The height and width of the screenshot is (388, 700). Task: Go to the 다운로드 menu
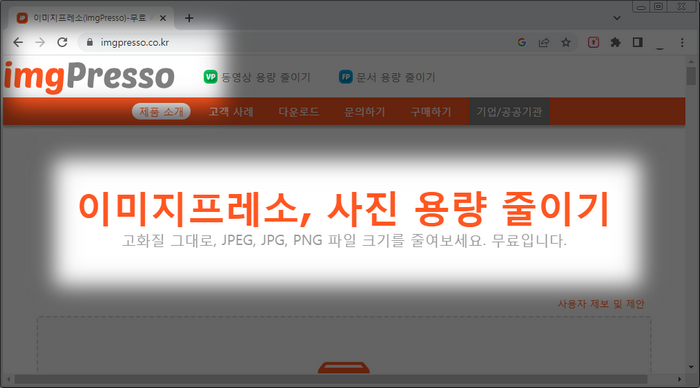[299, 112]
